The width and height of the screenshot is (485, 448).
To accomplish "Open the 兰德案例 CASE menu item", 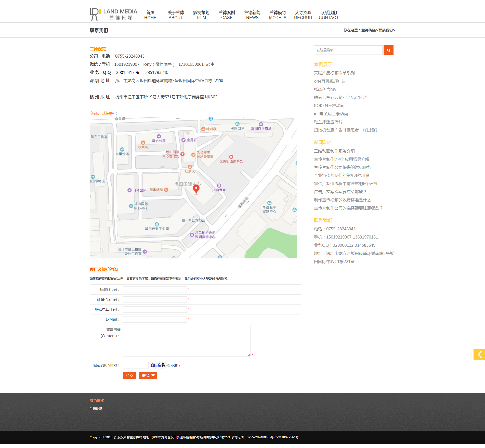I will click(227, 15).
